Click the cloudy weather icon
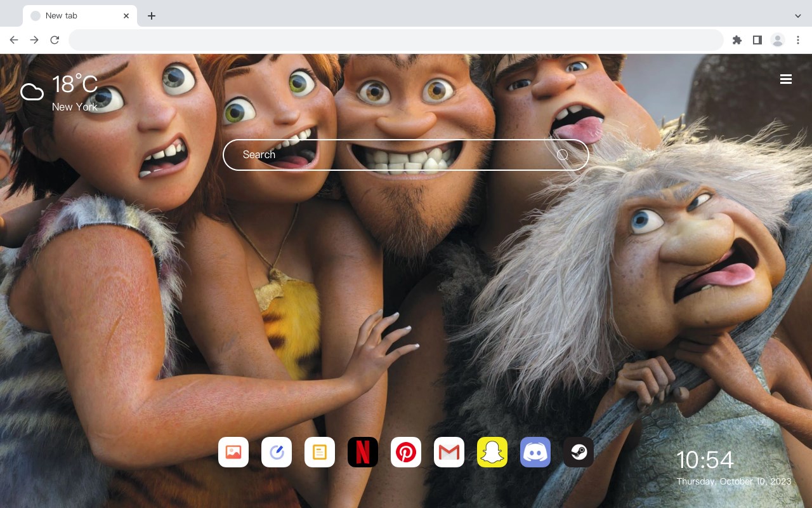812x508 pixels. click(32, 92)
